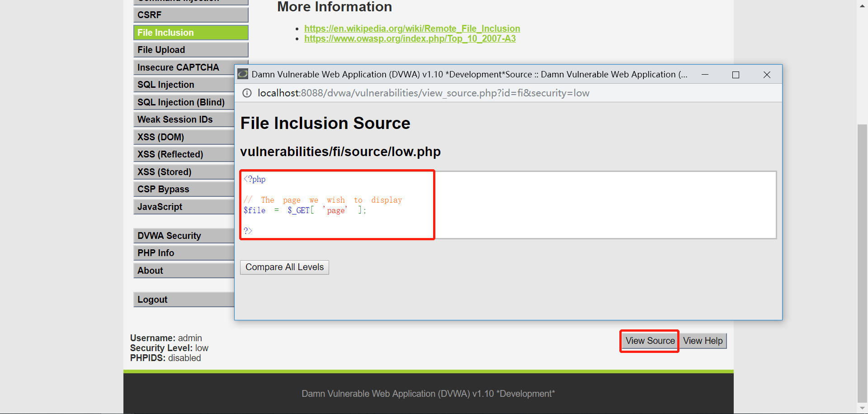Click the DVWA v1.10 footer text

coord(428,394)
